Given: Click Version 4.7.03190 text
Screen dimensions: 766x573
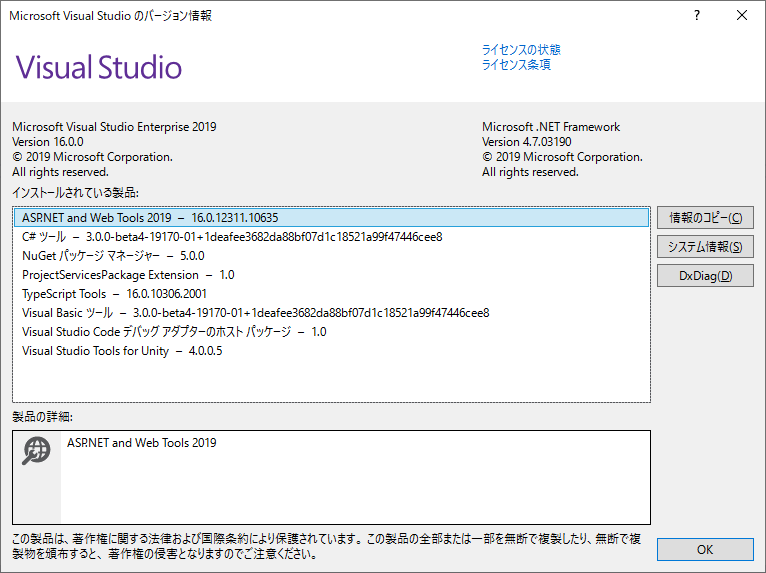Looking at the screenshot, I should [527, 142].
